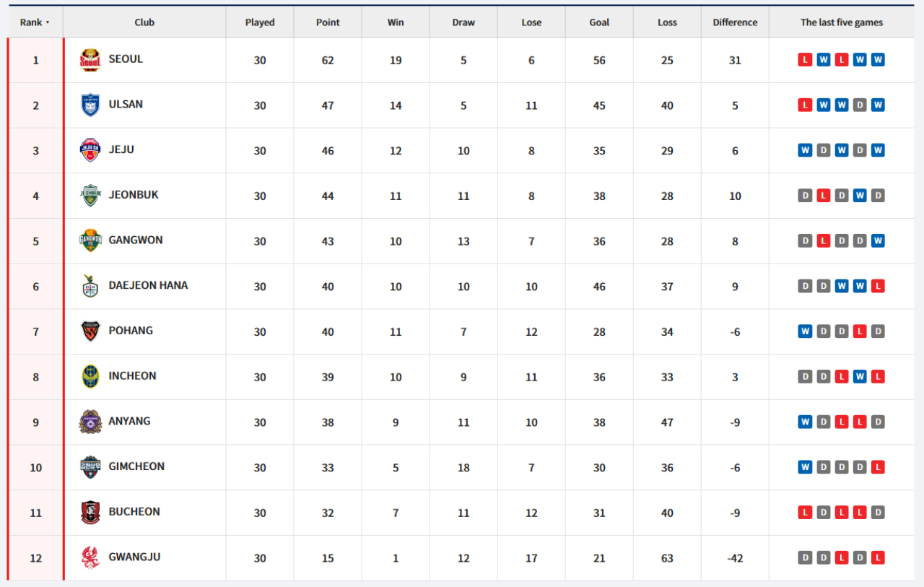Image resolution: width=924 pixels, height=587 pixels.
Task: Click Seoul's 56 goals cell
Action: [599, 60]
